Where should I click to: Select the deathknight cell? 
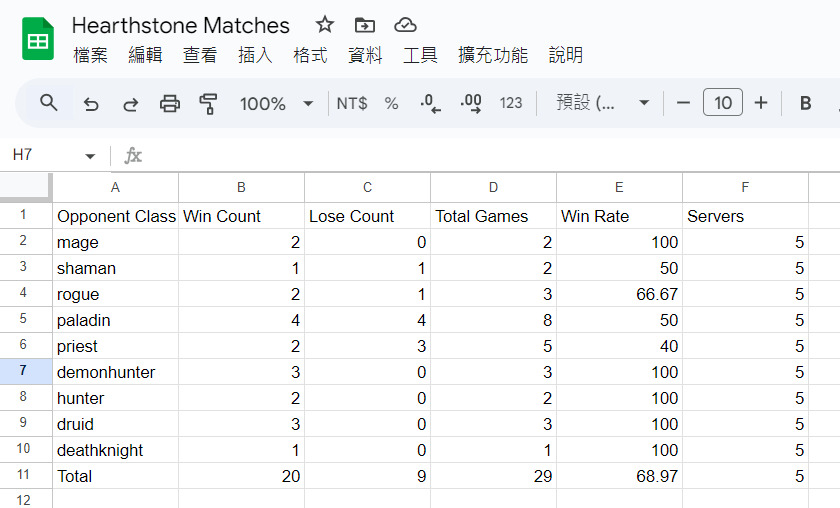pos(115,450)
